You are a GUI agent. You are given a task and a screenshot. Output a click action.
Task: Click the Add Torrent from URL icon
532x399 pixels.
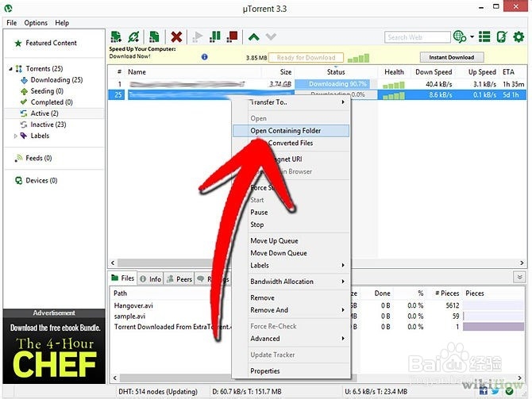133,36
